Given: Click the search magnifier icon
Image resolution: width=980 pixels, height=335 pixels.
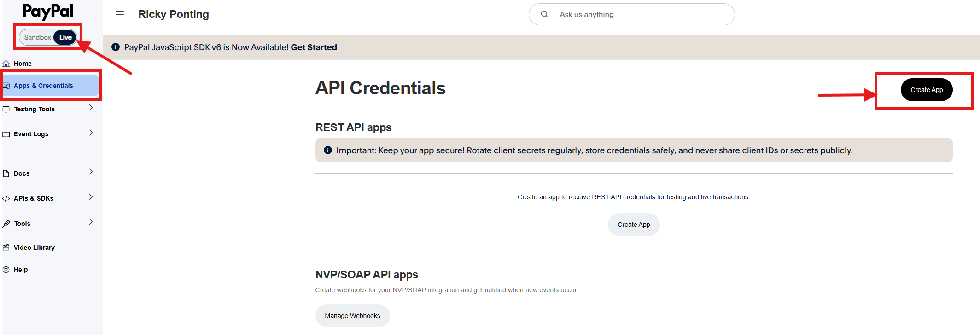Looking at the screenshot, I should point(544,14).
